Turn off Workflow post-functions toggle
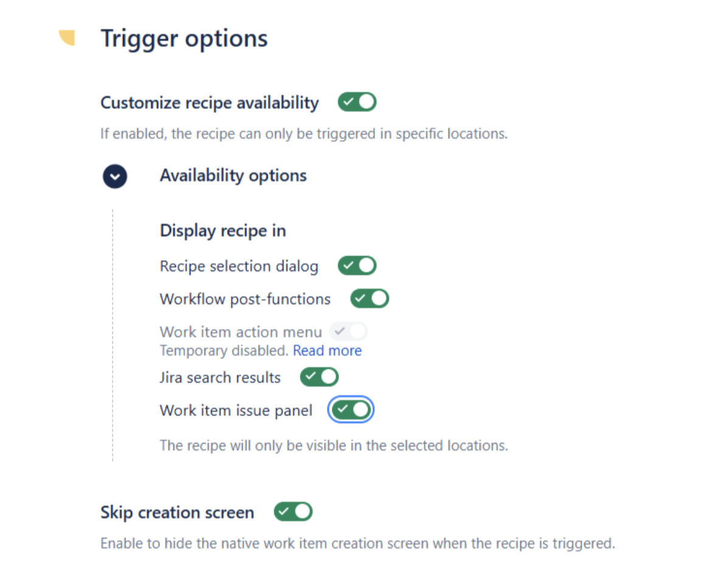Viewport: 701px width, 588px height. [369, 299]
